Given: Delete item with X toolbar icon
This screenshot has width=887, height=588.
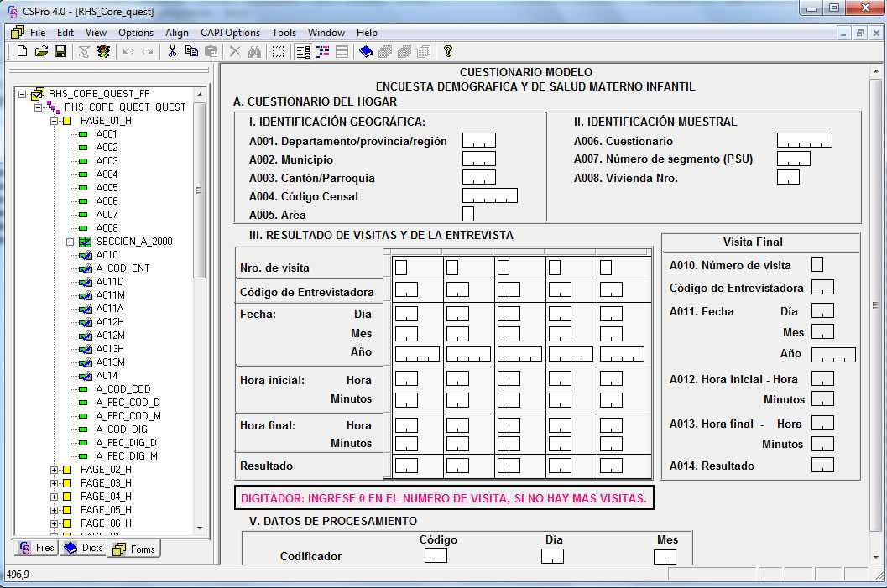Looking at the screenshot, I should [x=235, y=51].
